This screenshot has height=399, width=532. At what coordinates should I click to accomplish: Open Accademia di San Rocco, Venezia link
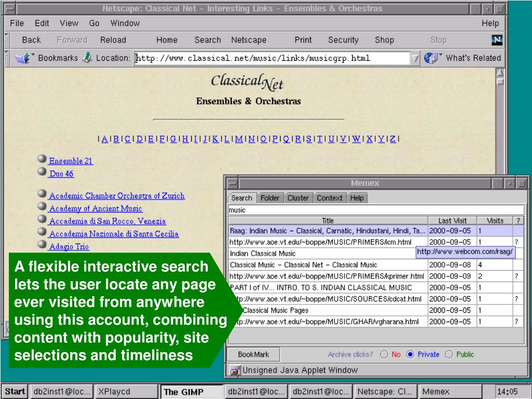(108, 221)
